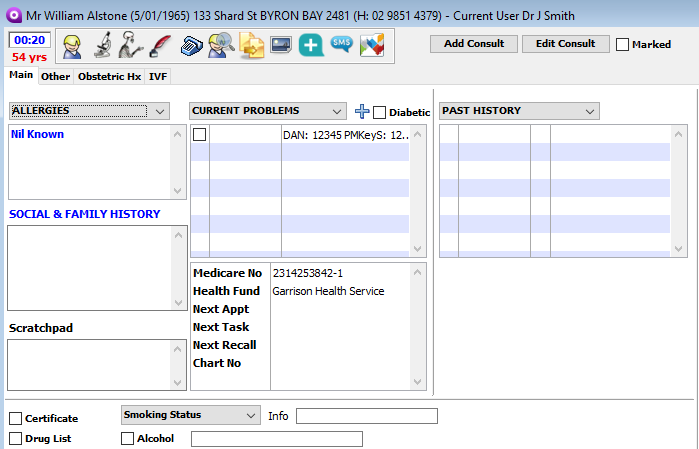Click the Edit Consult button
The width and height of the screenshot is (699, 449).
565,44
